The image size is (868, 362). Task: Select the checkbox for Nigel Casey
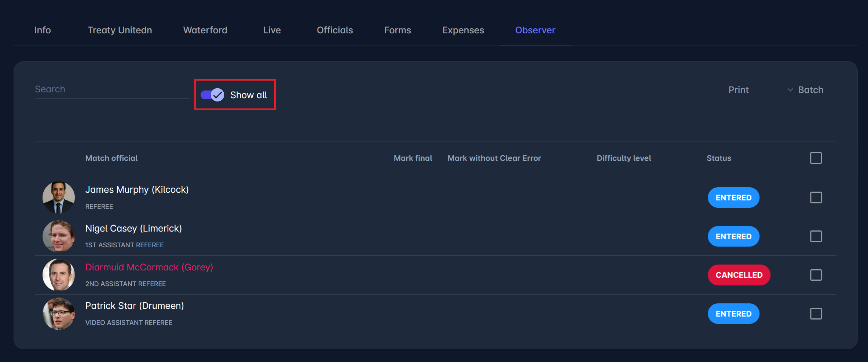(816, 236)
